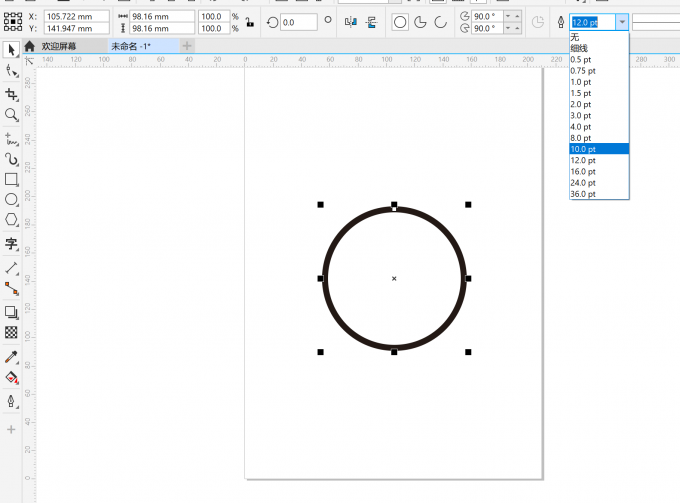The width and height of the screenshot is (680, 503).
Task: Select the Interactive Fill bucket tool
Action: tap(11, 378)
